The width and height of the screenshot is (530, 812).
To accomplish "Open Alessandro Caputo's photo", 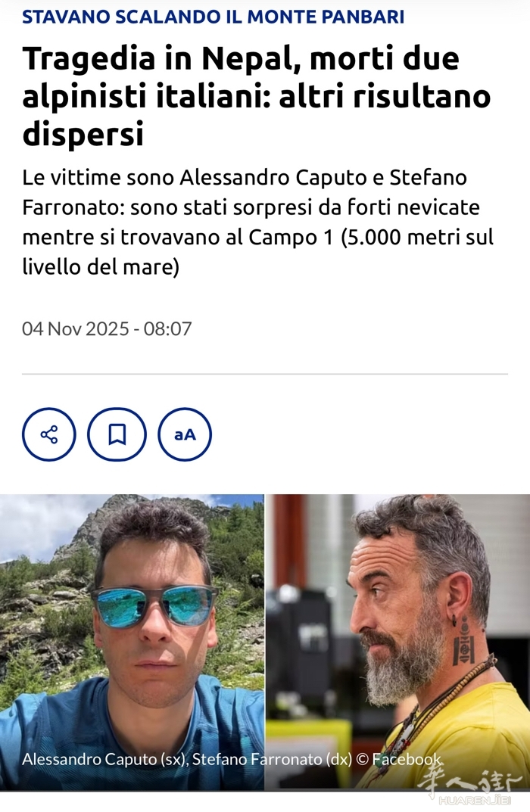I will 132,642.
